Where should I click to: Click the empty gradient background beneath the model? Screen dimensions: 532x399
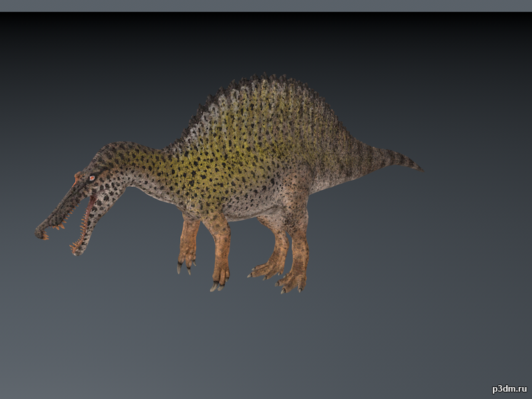(266, 339)
